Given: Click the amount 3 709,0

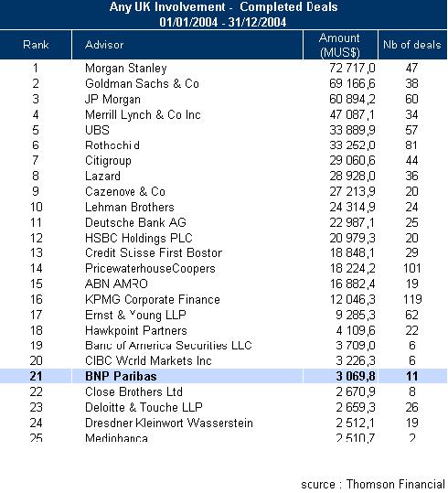Looking at the screenshot, I should 356,345.
